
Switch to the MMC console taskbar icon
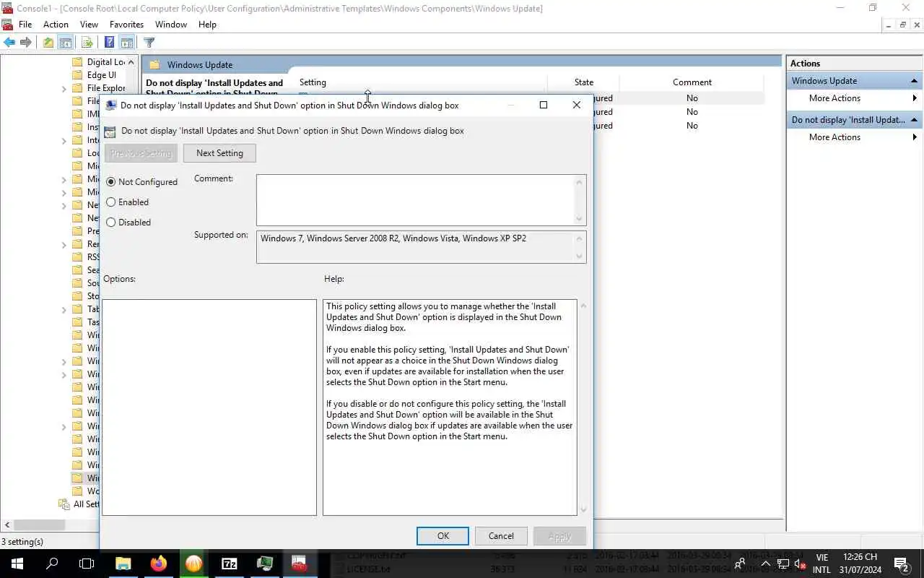coord(300,564)
